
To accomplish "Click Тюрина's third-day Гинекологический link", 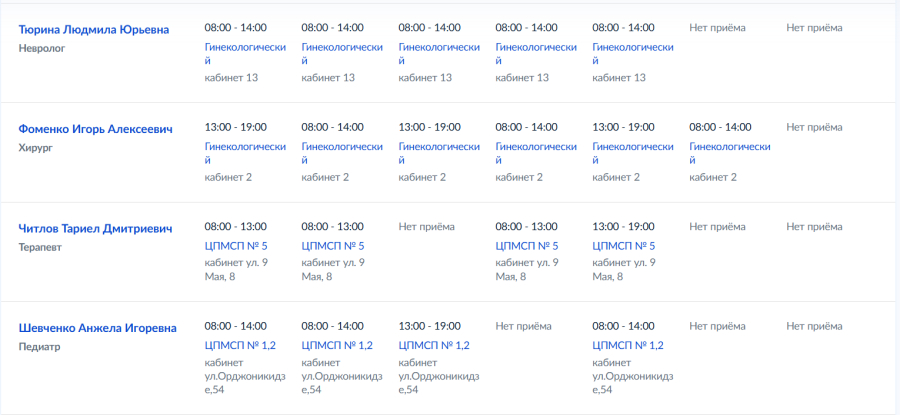I will [x=439, y=54].
